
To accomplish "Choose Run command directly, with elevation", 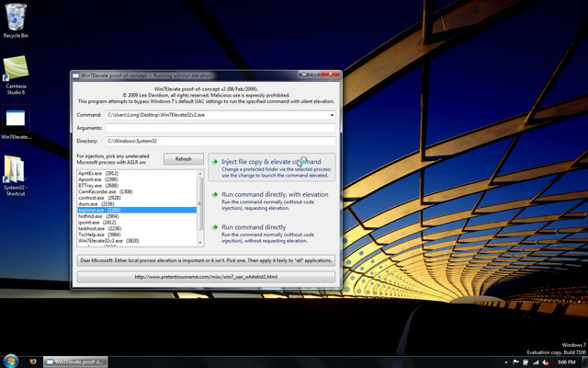I will 272,201.
